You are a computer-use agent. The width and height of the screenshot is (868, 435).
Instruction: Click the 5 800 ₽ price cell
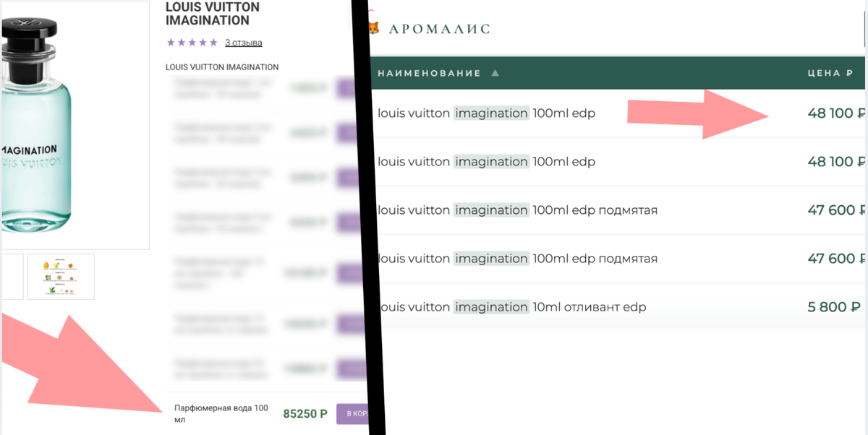click(834, 307)
